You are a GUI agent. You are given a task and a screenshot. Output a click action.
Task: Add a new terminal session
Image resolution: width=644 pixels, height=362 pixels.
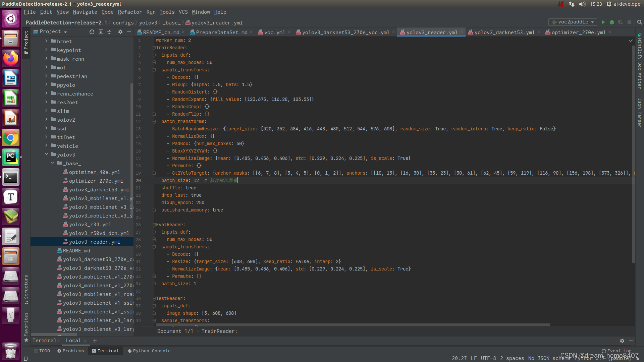click(x=95, y=341)
